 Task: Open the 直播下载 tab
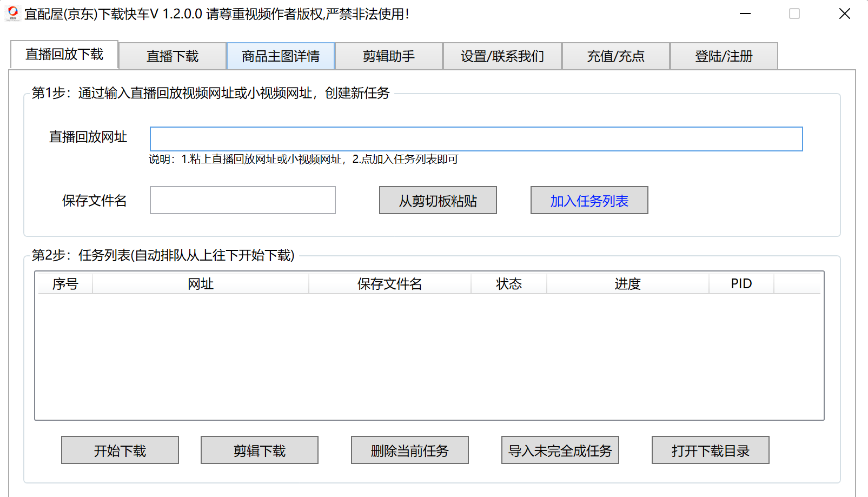pyautogui.click(x=173, y=56)
